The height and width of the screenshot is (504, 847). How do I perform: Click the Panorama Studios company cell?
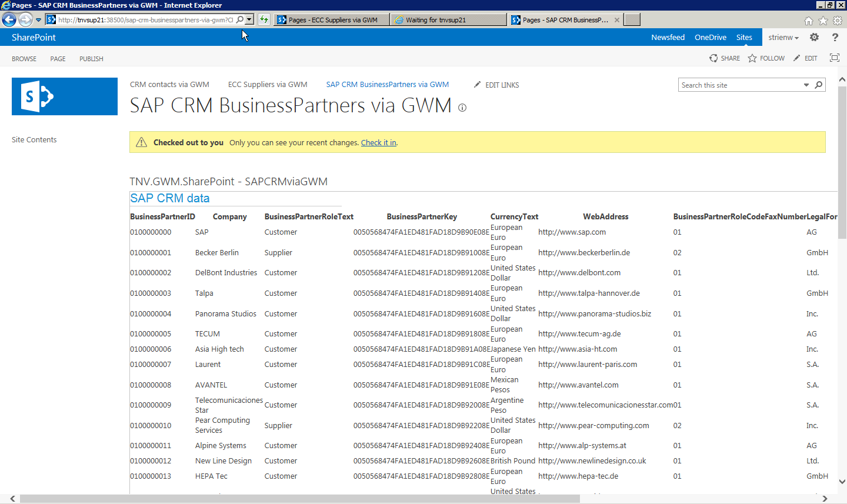click(x=226, y=314)
